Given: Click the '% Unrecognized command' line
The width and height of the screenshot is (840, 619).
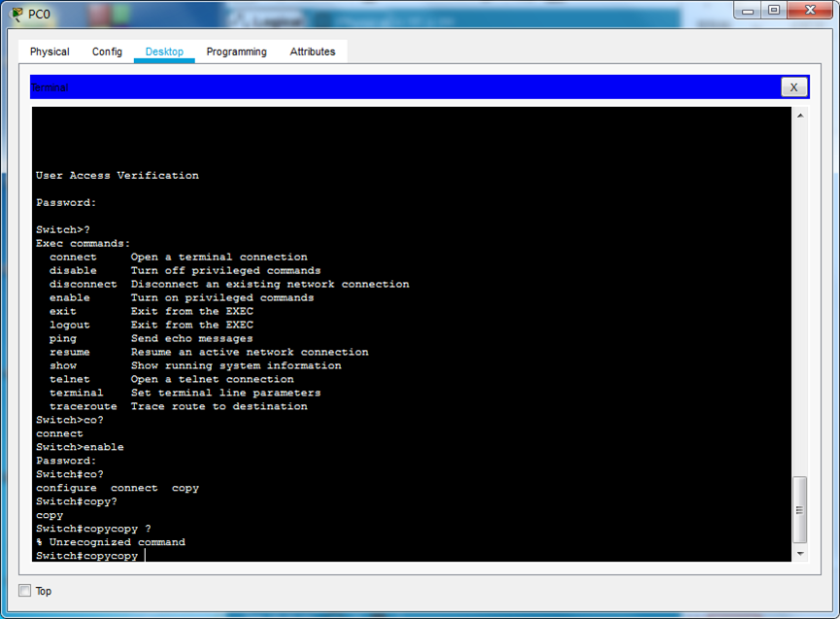Looking at the screenshot, I should click(x=111, y=542).
